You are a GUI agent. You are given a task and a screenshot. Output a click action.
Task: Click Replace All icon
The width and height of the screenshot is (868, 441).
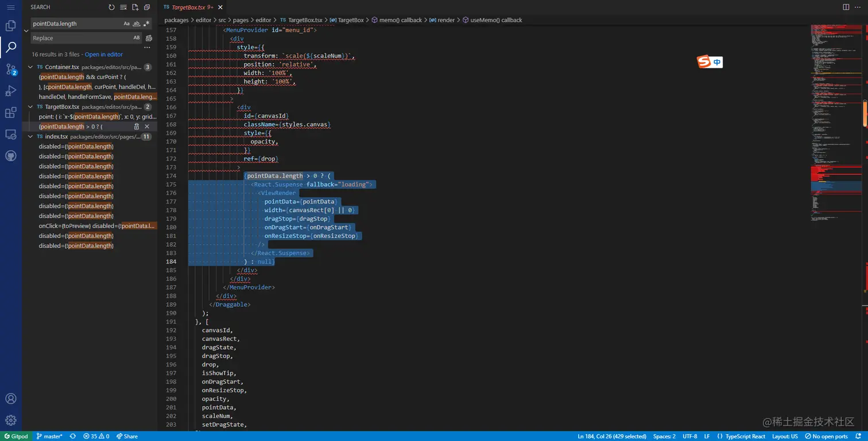[x=149, y=38]
